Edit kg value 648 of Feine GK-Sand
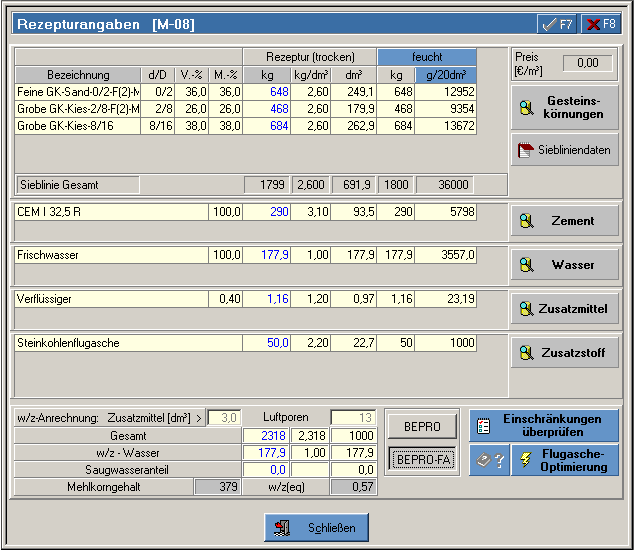The height and width of the screenshot is (550, 634). click(267, 92)
